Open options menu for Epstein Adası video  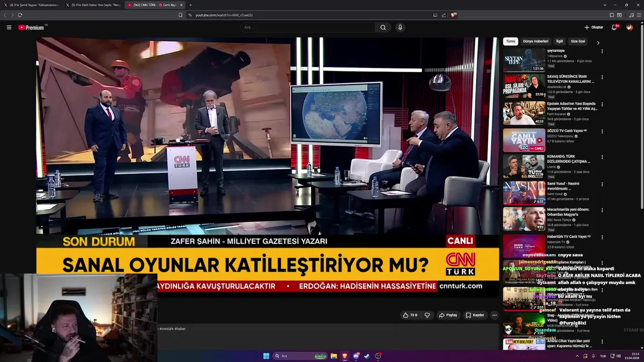(602, 105)
